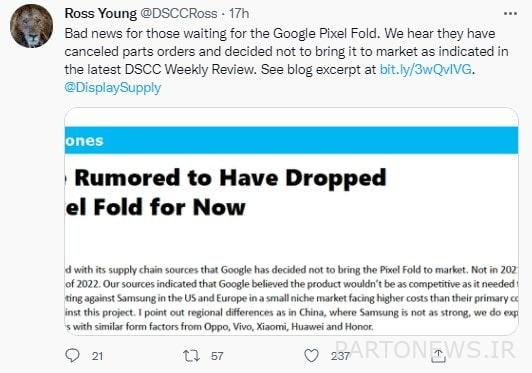Retweet using the arrows icon
This screenshot has width=532, height=373.
[x=191, y=356]
